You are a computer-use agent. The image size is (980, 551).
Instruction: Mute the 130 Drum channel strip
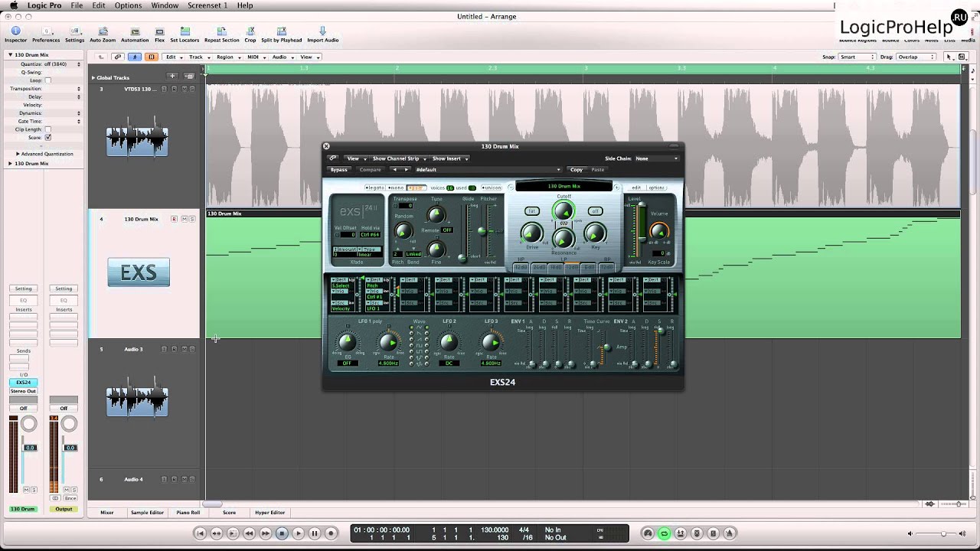click(x=26, y=489)
